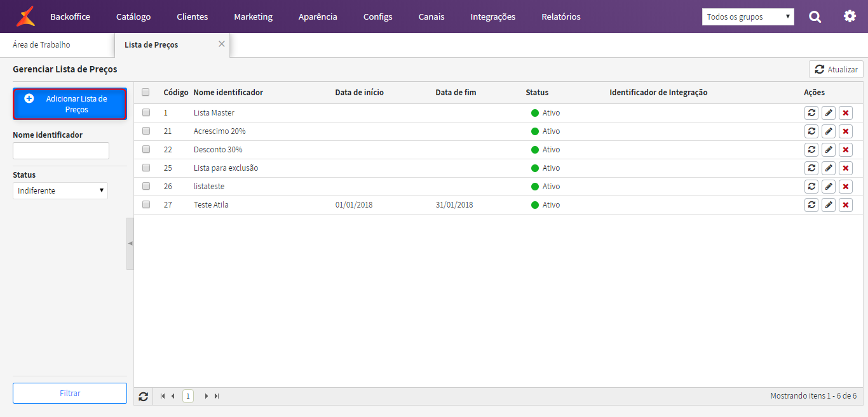Click the 31/01/2018 end date cell

coord(454,205)
